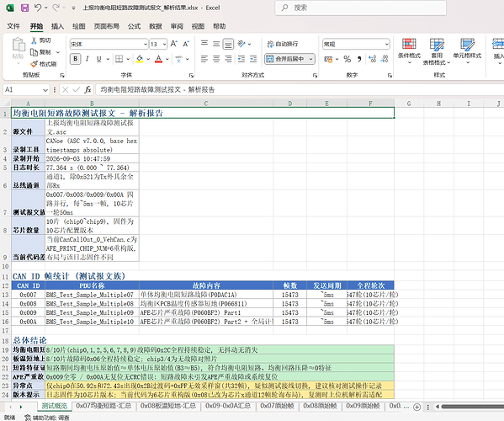Switch to the Formulas (公式) tab
The width and height of the screenshot is (504, 421).
tap(135, 26)
